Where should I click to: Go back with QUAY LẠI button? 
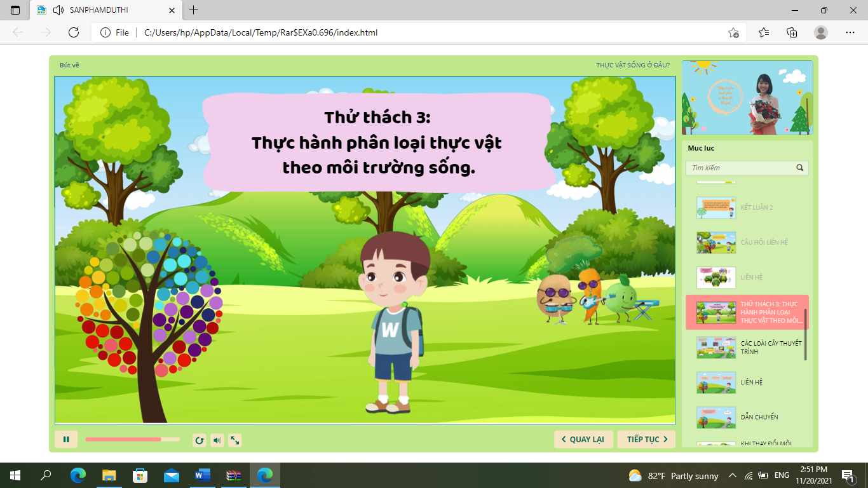(583, 439)
